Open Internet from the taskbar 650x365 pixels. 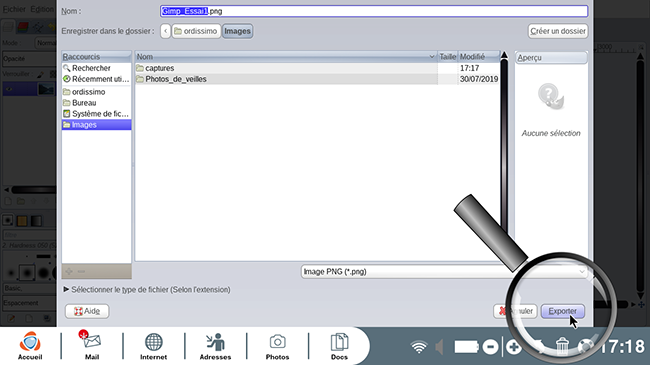click(153, 346)
